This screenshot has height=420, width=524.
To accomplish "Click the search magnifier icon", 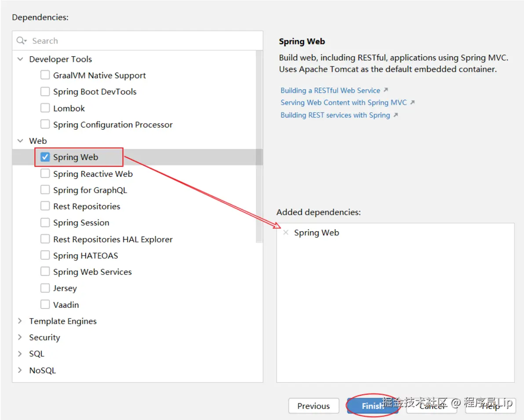I will tap(21, 40).
